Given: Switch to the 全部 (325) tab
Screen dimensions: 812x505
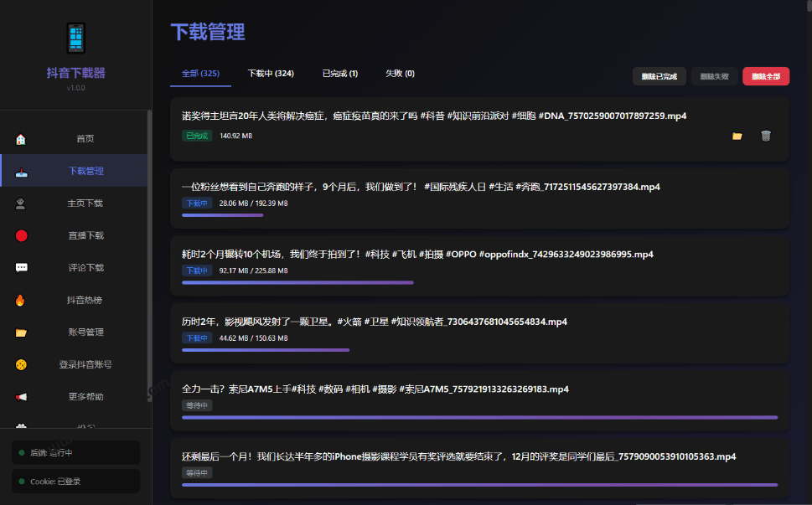Looking at the screenshot, I should pyautogui.click(x=199, y=73).
